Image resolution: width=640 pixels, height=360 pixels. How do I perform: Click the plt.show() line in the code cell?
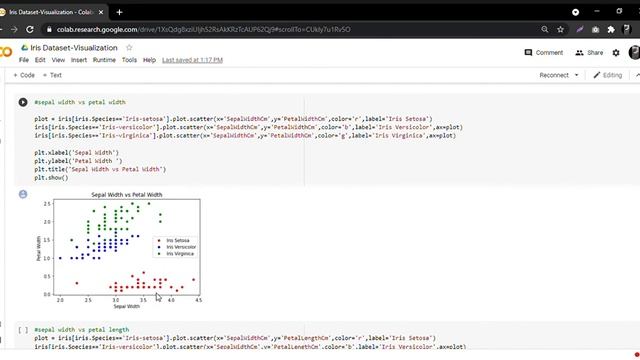click(x=51, y=178)
